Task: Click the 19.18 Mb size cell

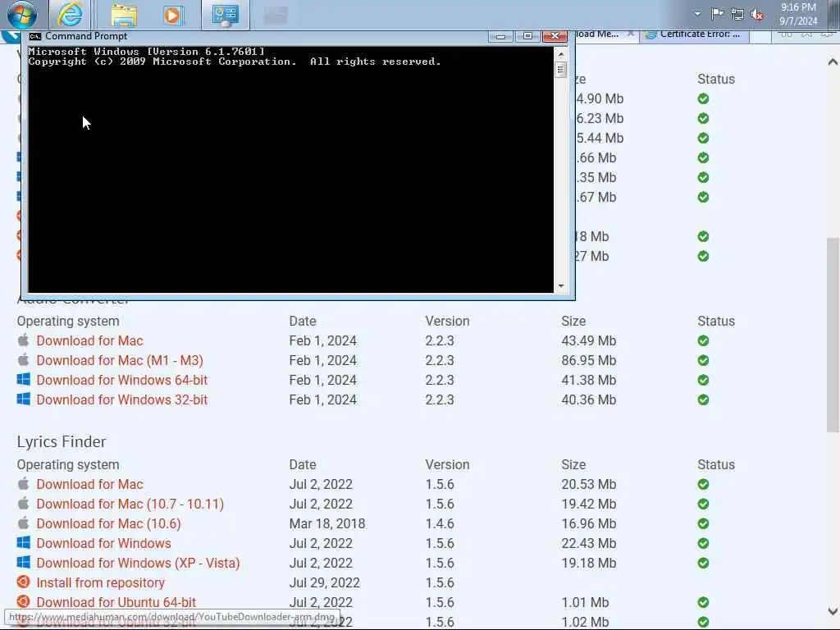Action: [589, 564]
